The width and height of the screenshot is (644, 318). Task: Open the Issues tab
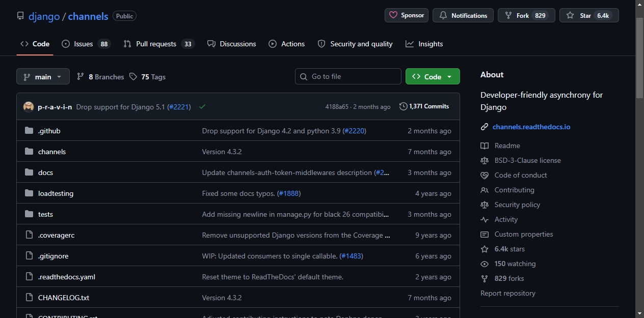coord(86,44)
